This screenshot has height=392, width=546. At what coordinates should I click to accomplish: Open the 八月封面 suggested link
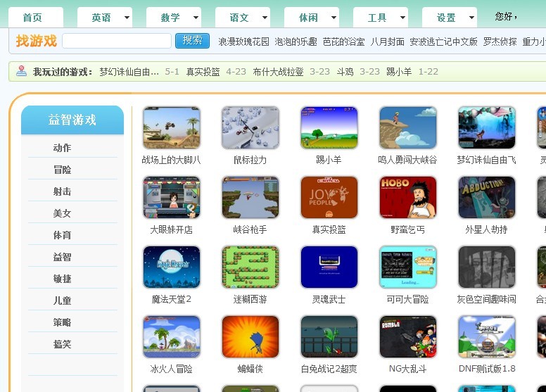[x=387, y=42]
